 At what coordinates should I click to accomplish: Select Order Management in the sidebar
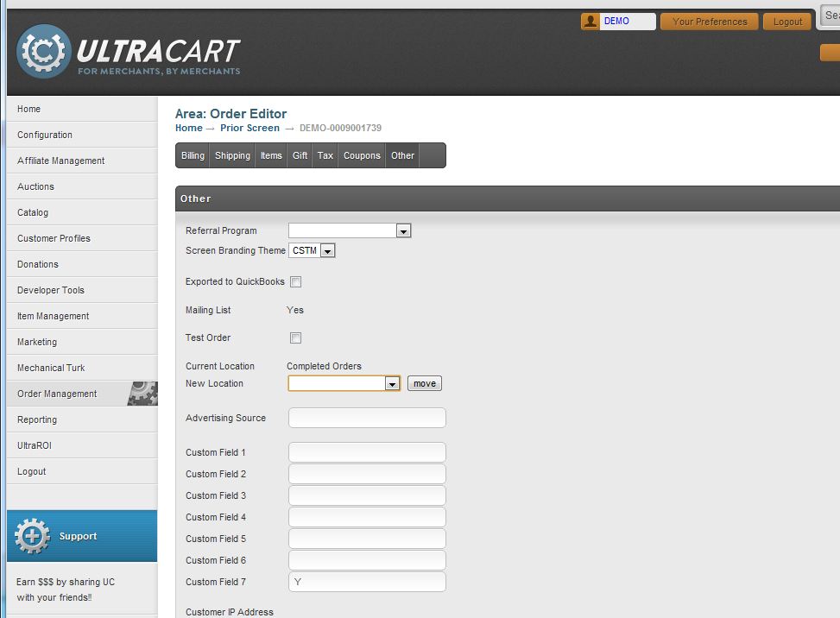click(x=82, y=394)
